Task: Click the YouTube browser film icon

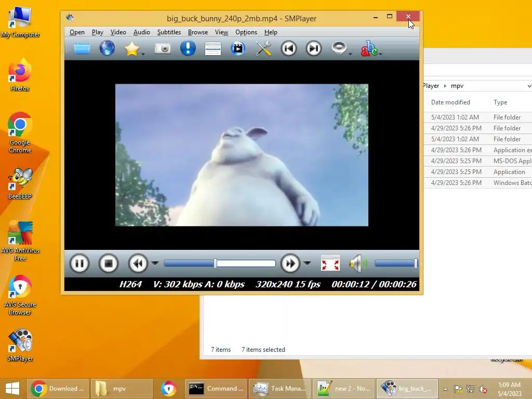Action: coord(238,48)
